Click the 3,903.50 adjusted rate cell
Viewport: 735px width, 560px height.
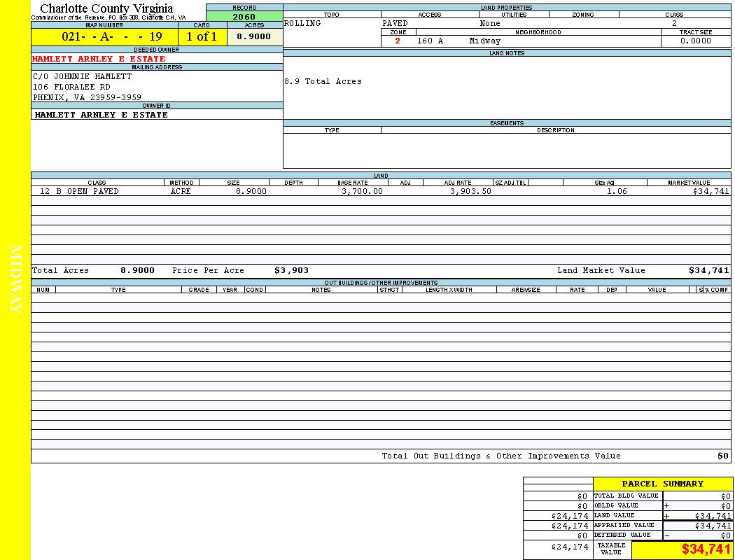coord(470,191)
